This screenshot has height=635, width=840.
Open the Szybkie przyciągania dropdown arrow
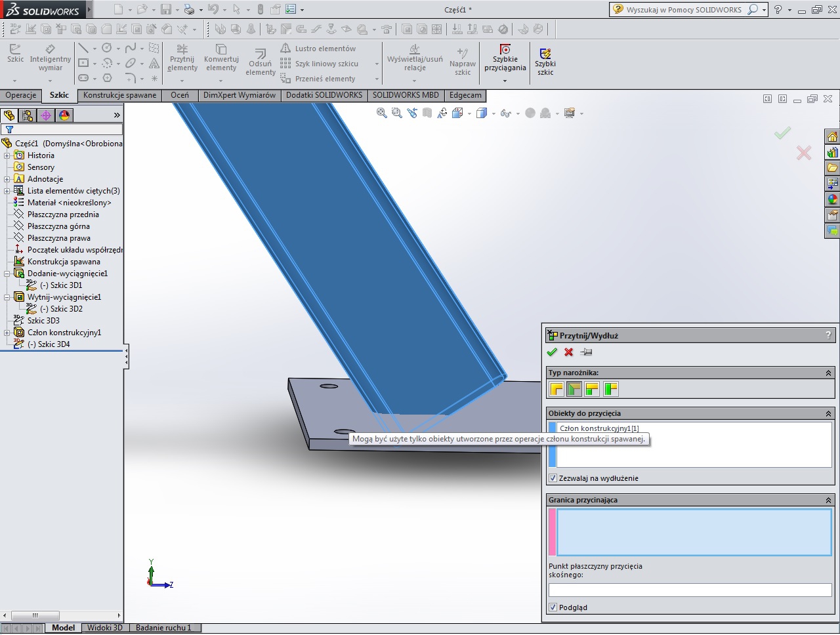click(x=505, y=81)
